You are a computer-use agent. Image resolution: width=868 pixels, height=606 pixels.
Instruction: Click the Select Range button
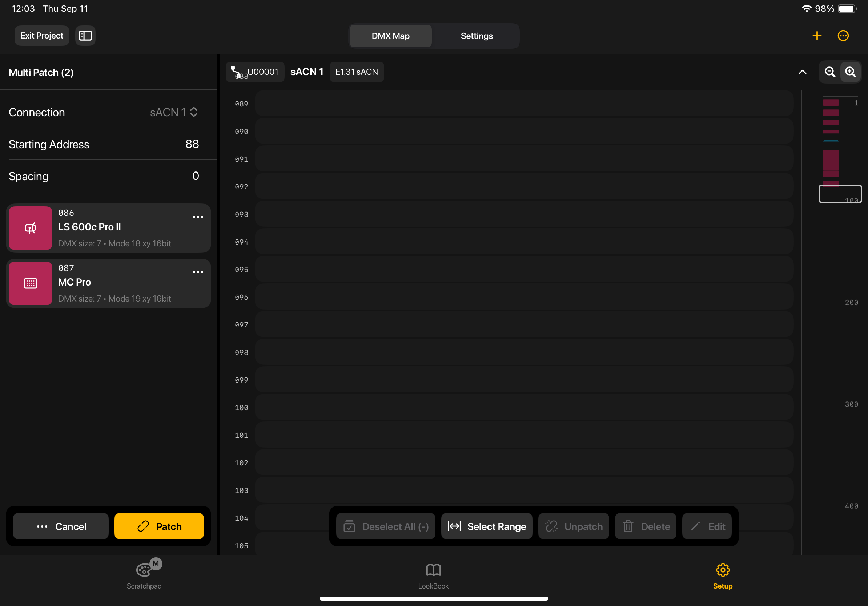point(487,526)
